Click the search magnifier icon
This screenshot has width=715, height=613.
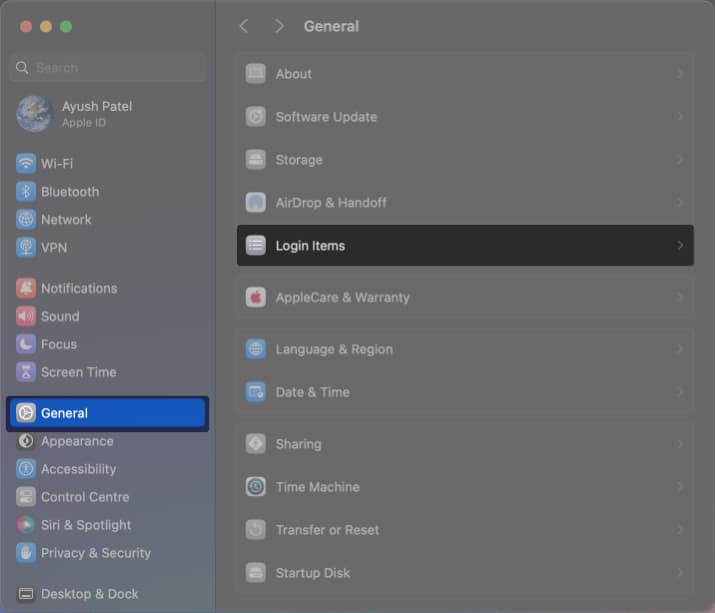coord(22,68)
